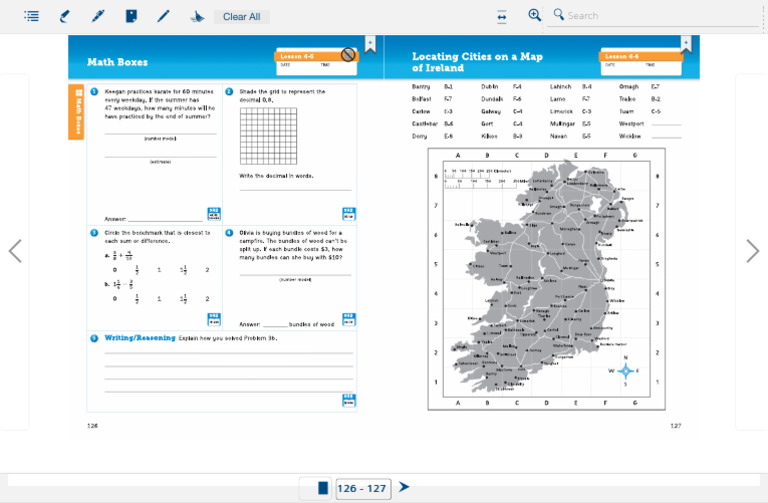Click the Clear All button
This screenshot has height=503, width=768.
[x=241, y=16]
